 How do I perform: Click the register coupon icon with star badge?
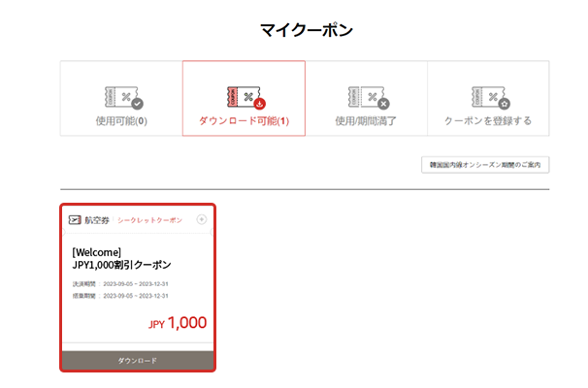pyautogui.click(x=488, y=97)
